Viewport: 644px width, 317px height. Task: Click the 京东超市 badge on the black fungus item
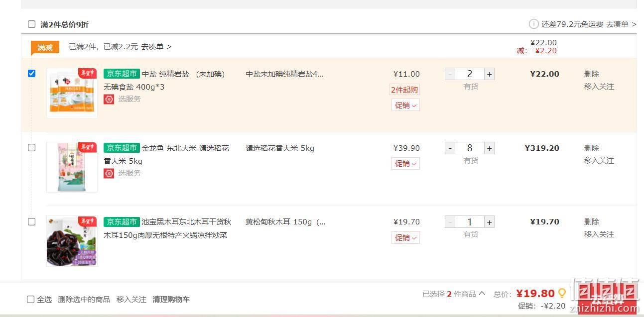click(x=122, y=221)
